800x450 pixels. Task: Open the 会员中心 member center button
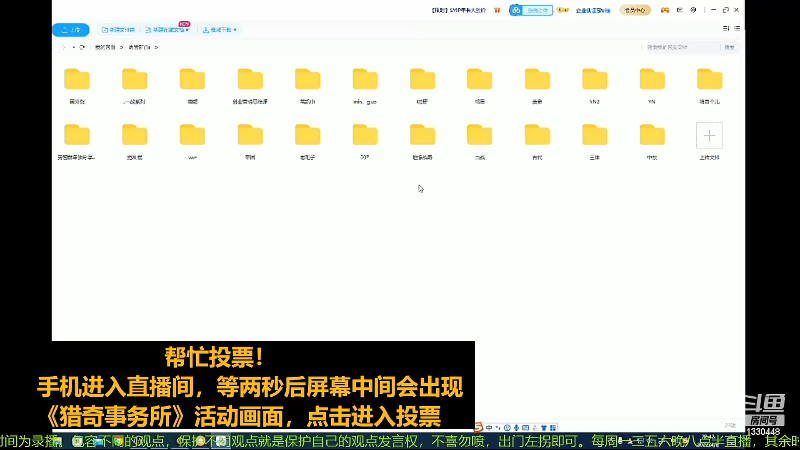[x=635, y=10]
